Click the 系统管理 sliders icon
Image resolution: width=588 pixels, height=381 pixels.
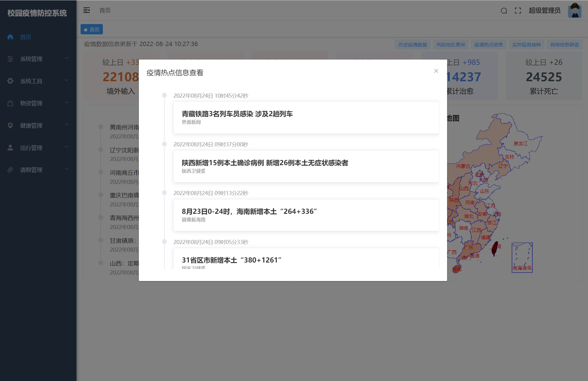point(10,59)
